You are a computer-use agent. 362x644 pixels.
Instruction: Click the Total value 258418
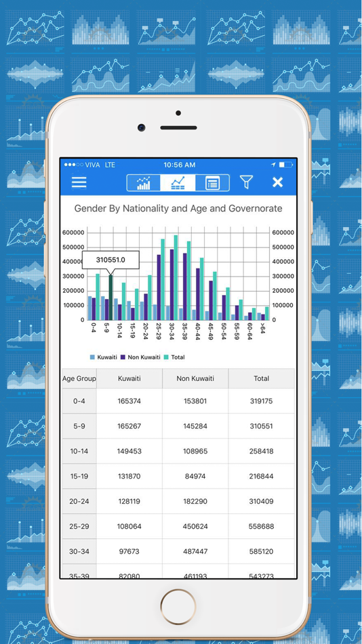(261, 451)
